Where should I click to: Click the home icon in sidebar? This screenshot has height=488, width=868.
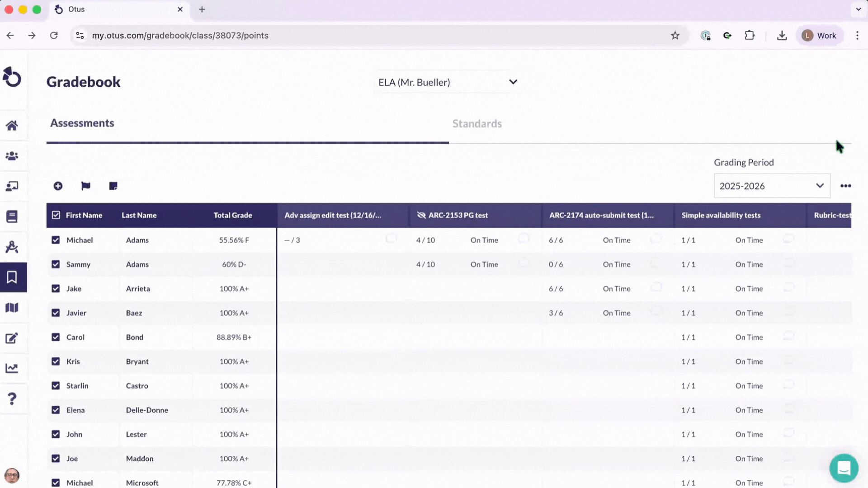click(12, 126)
